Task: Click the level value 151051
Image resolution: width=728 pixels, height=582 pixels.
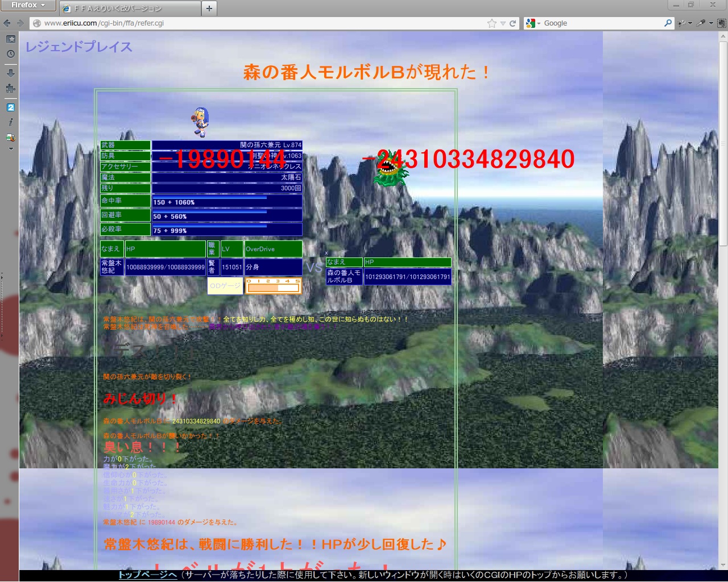Action: coord(232,267)
